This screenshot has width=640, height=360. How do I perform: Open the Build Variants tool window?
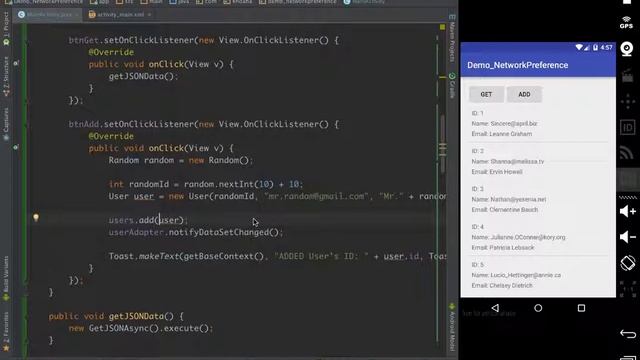[6, 279]
